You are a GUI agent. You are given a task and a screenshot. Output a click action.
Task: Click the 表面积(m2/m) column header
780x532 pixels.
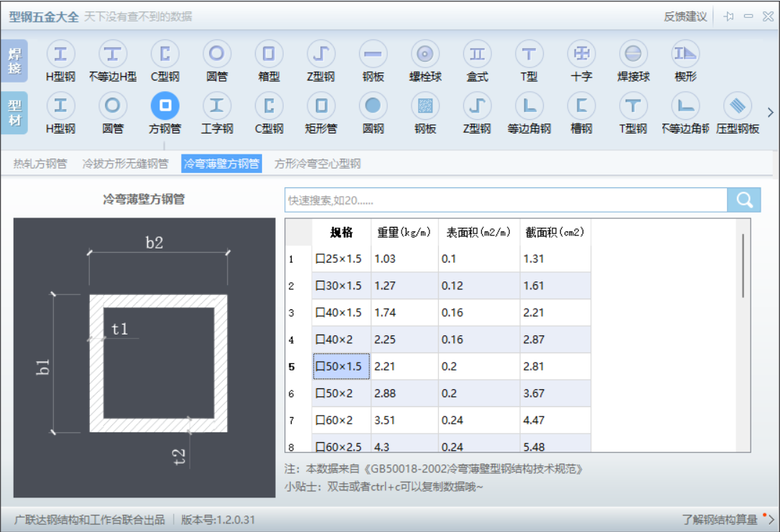[x=478, y=232]
